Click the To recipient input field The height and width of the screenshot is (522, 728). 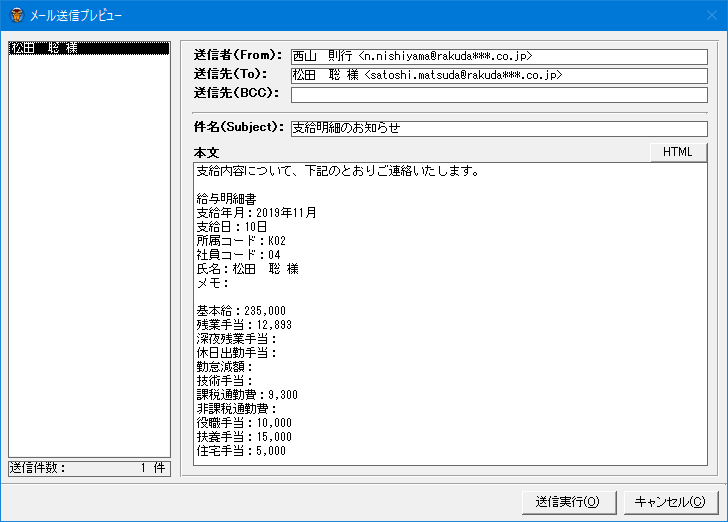[x=499, y=76]
